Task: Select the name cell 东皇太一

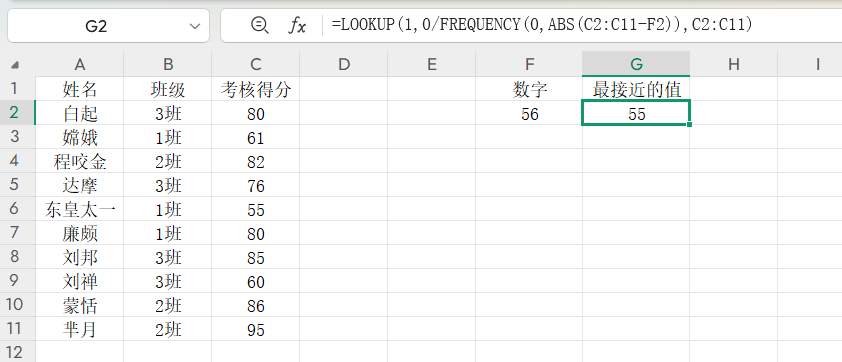Action: coord(79,209)
